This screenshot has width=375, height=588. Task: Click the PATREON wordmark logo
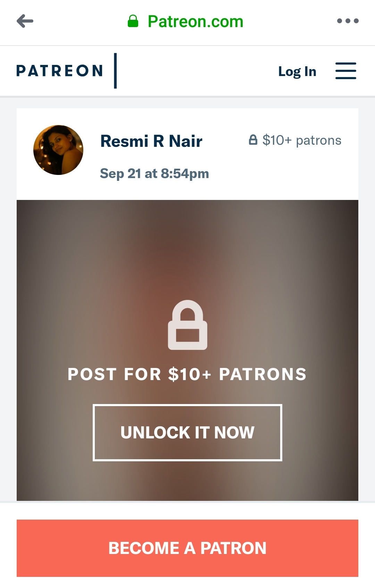(x=60, y=71)
